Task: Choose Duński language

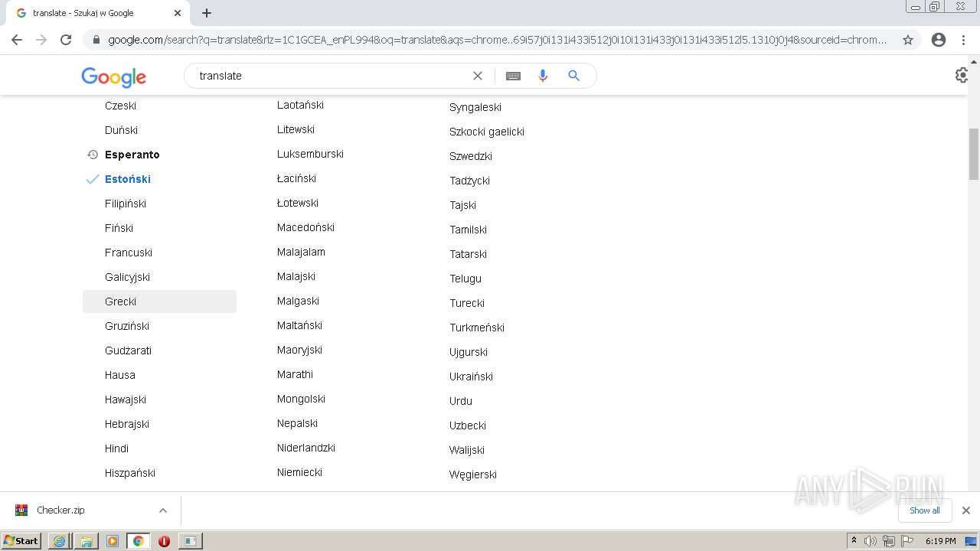Action: point(121,130)
